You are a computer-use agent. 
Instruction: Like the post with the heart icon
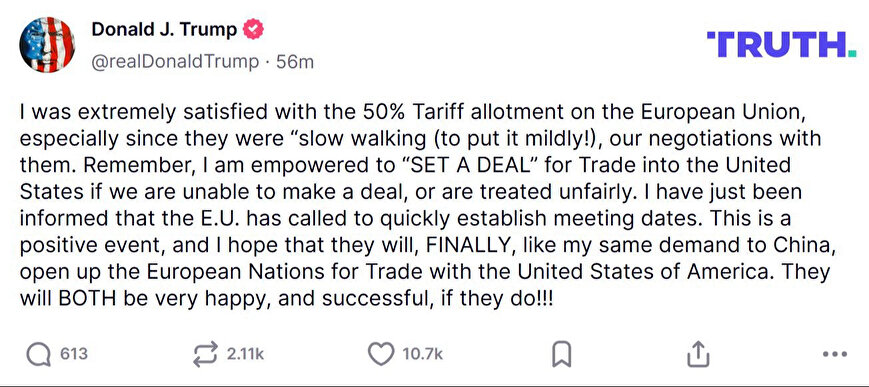(x=381, y=354)
